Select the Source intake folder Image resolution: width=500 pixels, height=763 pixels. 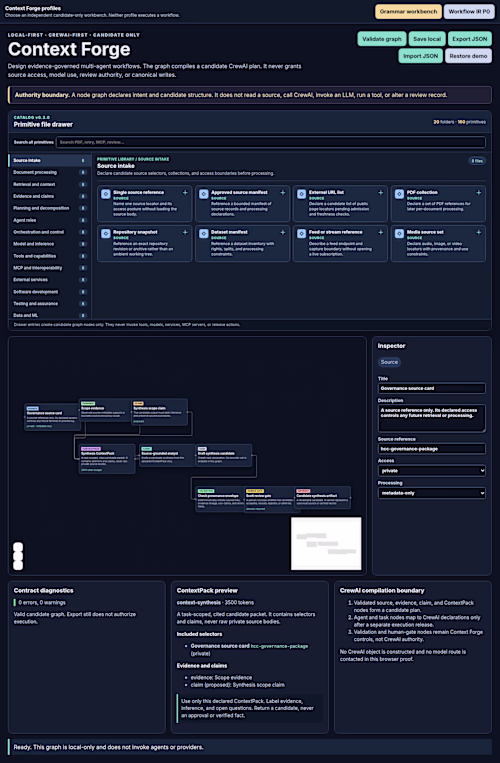[49, 161]
